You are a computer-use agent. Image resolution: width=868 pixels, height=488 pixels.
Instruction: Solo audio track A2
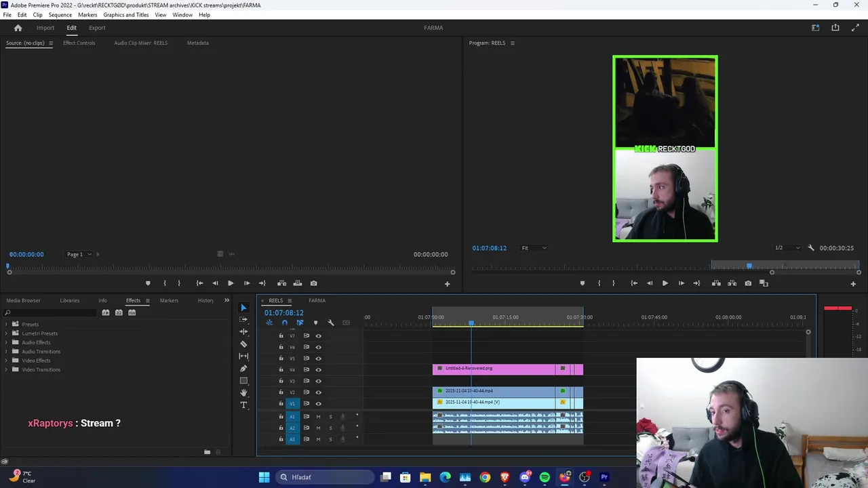[x=330, y=428]
